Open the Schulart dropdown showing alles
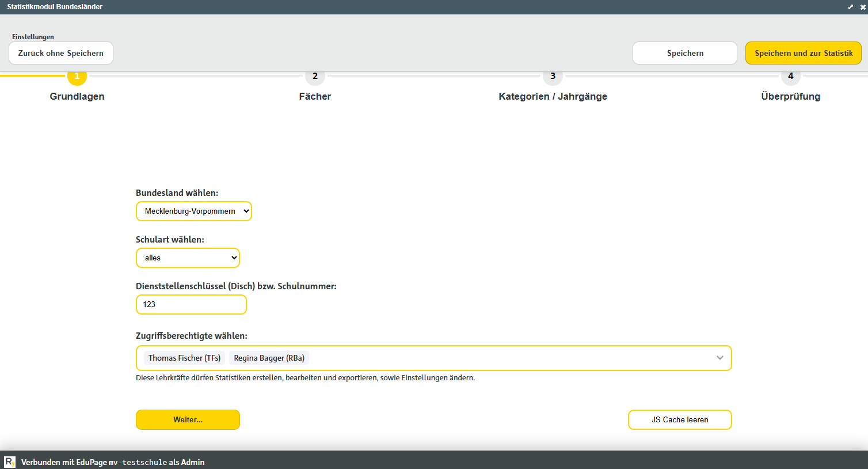 pos(188,258)
